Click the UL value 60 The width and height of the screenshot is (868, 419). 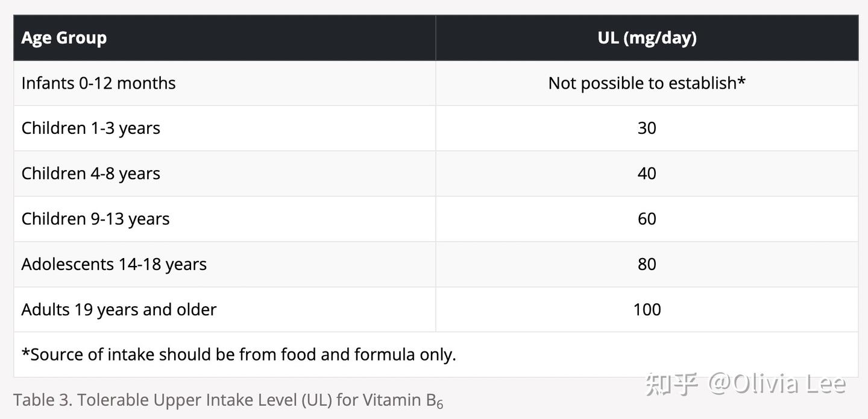(x=647, y=219)
